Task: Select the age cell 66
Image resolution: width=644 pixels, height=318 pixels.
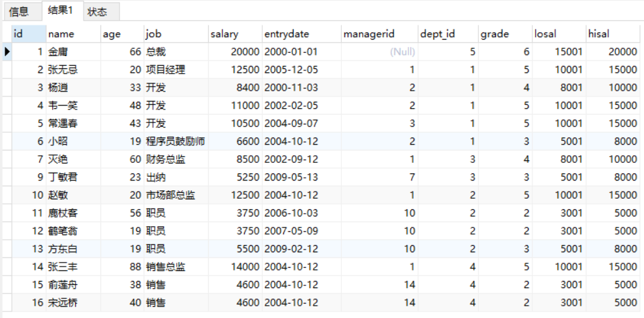Action: click(x=122, y=51)
